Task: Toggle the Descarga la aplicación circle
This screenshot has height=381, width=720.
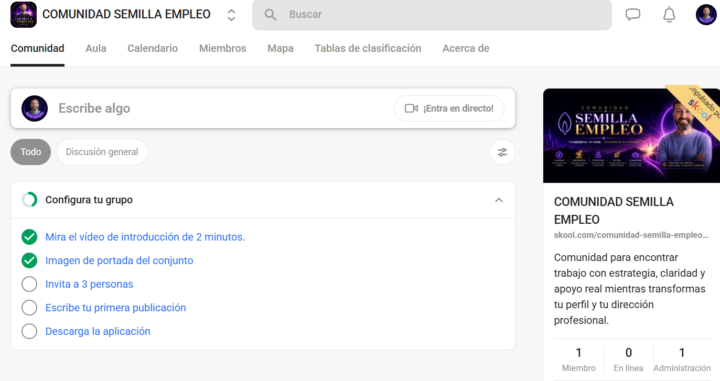Action: click(29, 331)
